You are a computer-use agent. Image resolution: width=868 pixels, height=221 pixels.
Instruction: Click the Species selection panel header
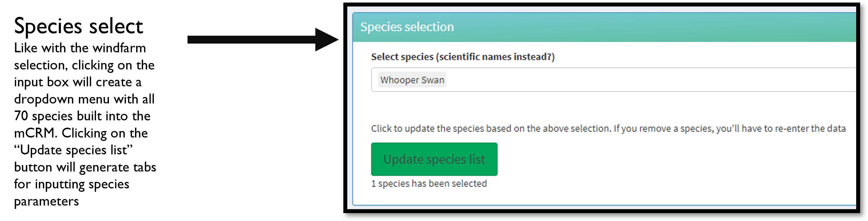tap(604, 27)
